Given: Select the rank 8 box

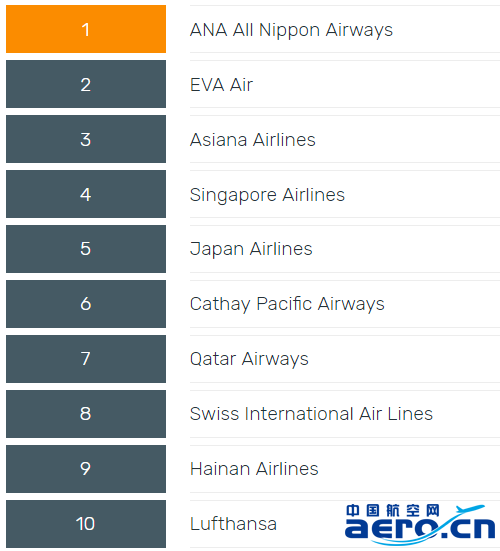Looking at the screenshot, I should [x=86, y=414].
